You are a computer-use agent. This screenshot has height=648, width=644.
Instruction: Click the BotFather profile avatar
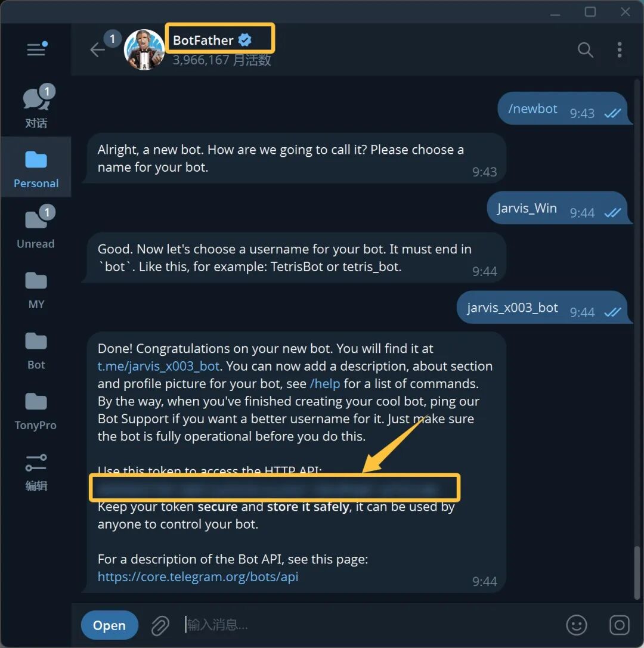coord(144,49)
